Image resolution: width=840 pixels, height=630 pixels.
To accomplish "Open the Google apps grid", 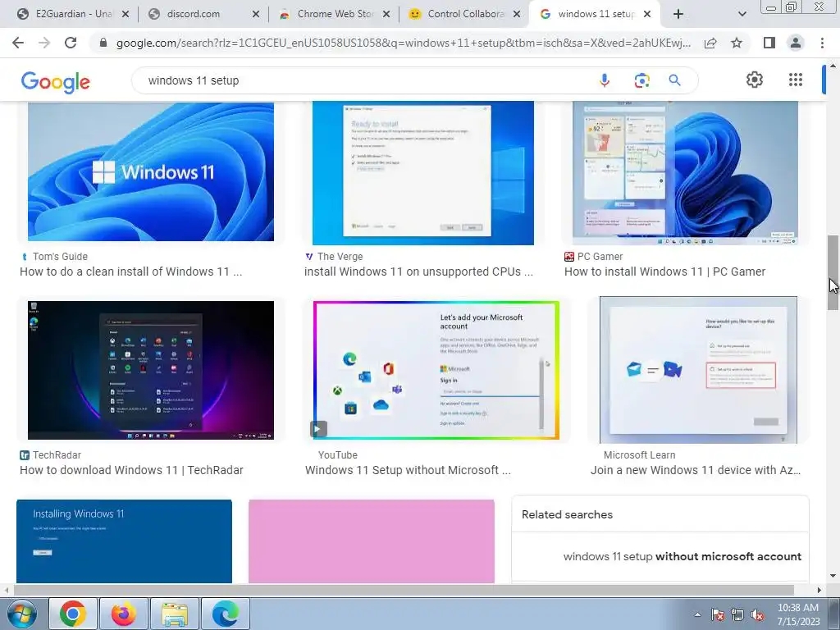I will pos(796,80).
